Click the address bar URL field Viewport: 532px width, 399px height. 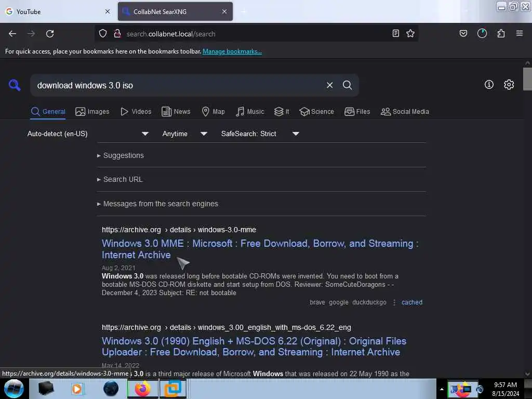point(256,34)
